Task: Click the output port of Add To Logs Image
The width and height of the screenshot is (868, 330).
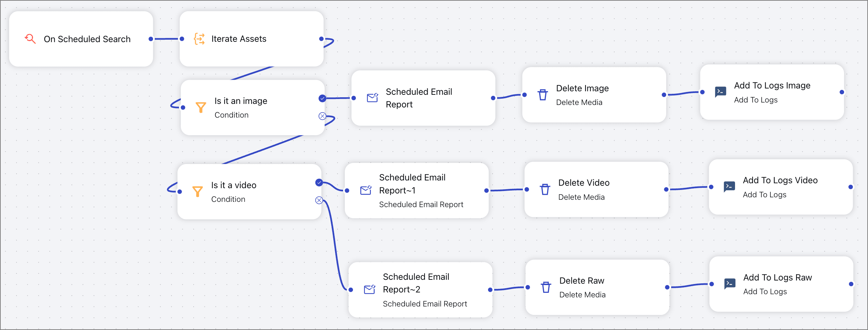Action: click(x=842, y=92)
